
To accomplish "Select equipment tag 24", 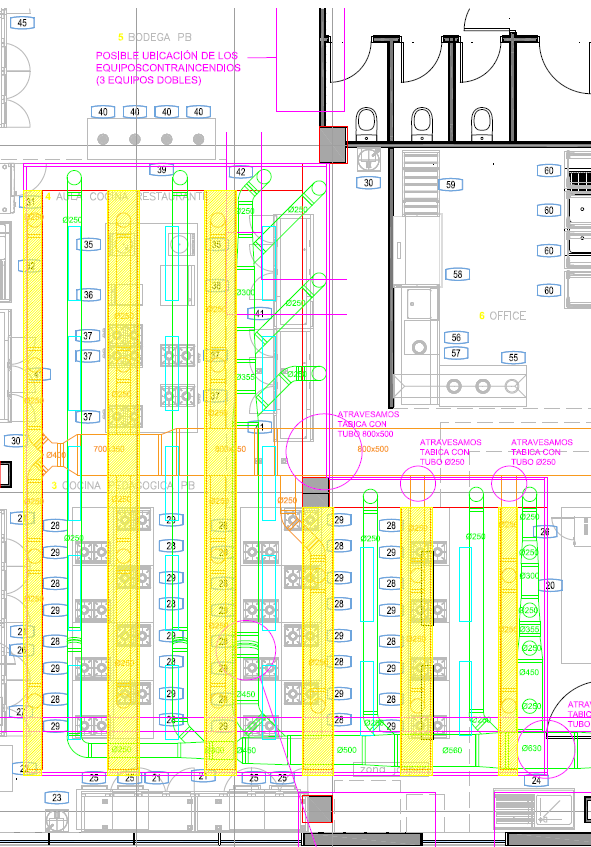I will coord(536,781).
